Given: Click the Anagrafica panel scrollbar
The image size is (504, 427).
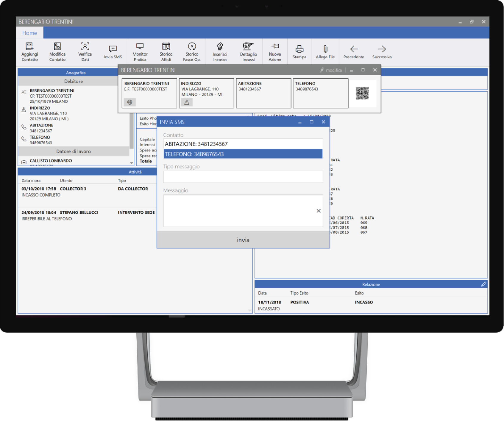Looking at the screenshot, I should coord(131,131).
